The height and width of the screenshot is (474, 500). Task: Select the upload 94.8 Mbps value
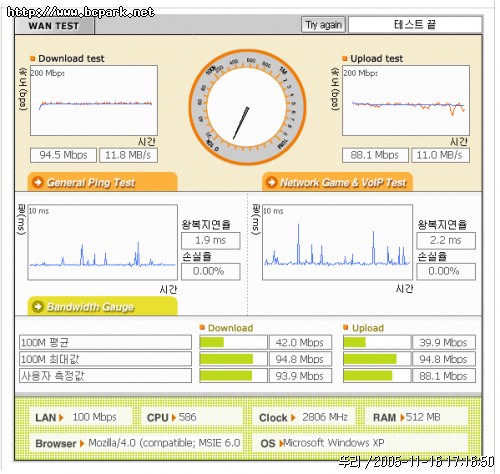tap(444, 359)
